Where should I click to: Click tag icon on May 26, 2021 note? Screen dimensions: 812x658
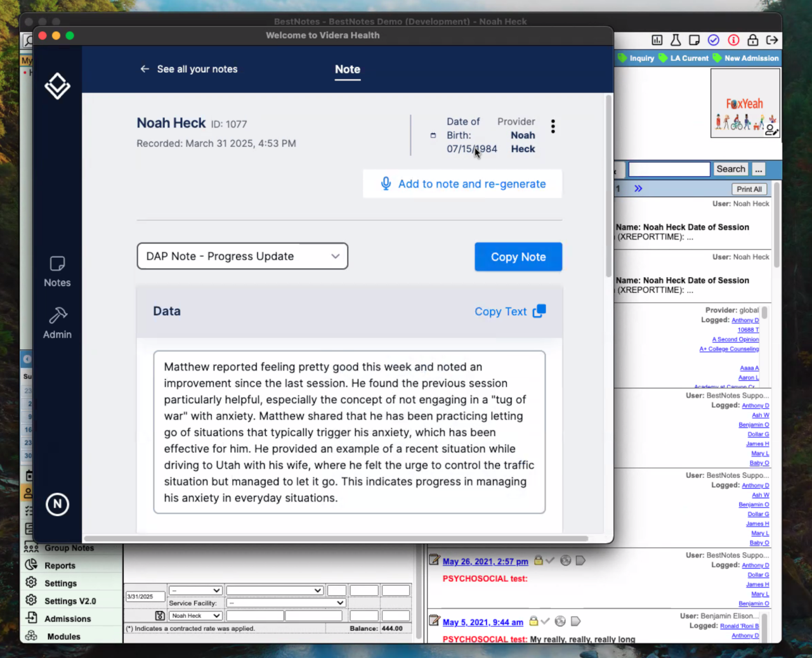(x=580, y=560)
